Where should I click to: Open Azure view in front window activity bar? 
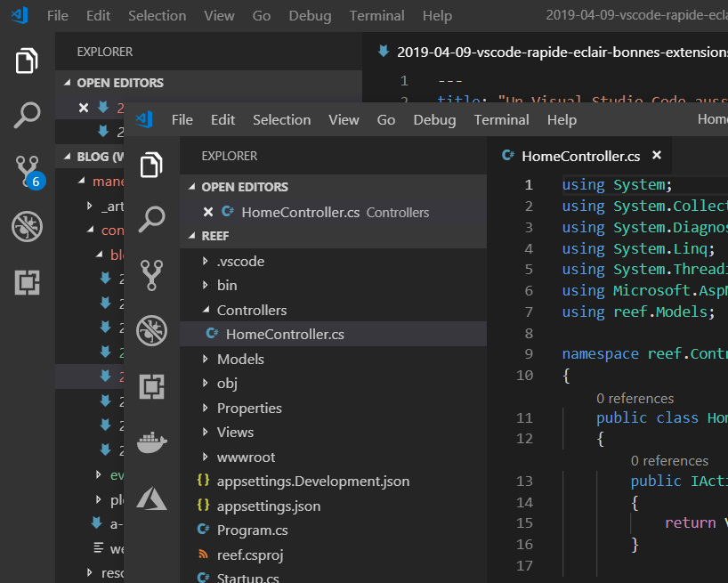(x=151, y=498)
